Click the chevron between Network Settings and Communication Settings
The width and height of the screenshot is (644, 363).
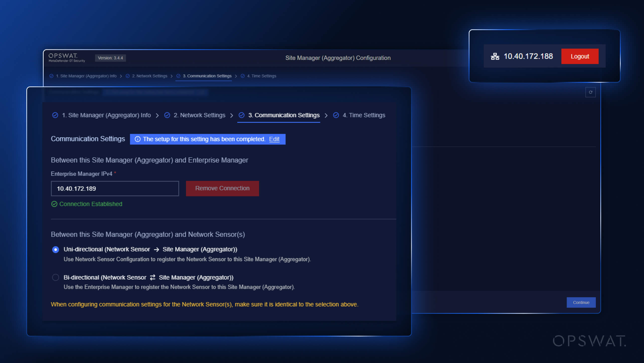pos(231,115)
